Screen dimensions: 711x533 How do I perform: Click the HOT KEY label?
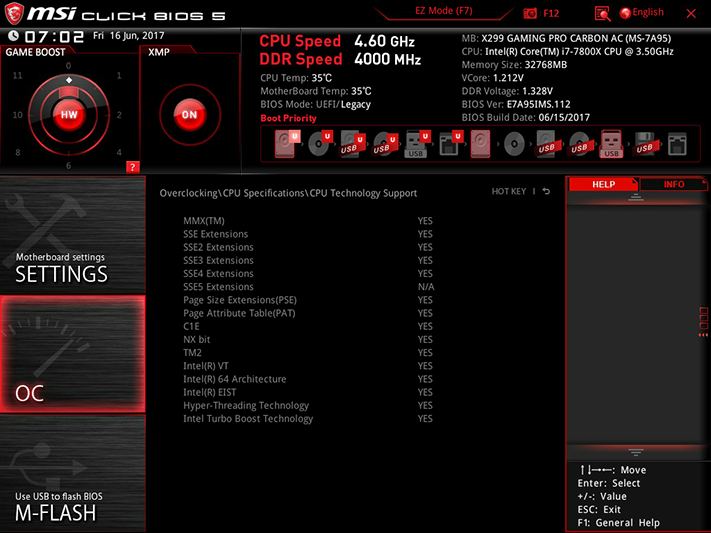coord(509,191)
